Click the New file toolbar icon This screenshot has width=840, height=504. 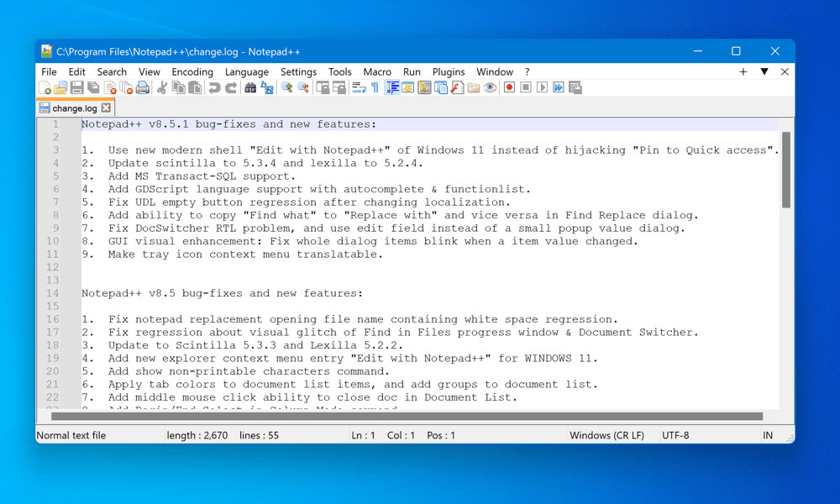click(45, 88)
